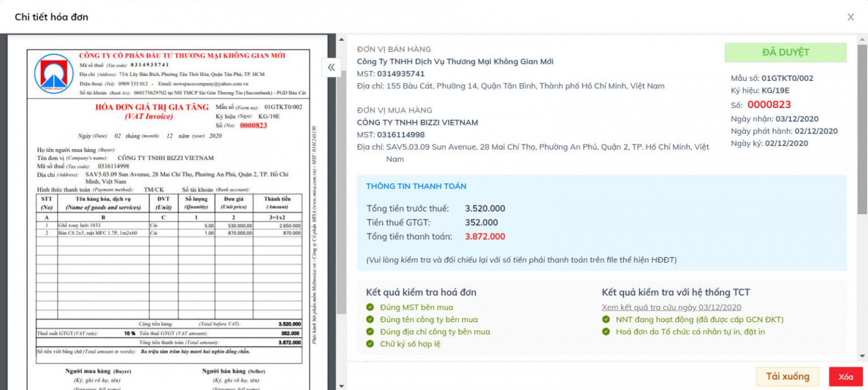Delete the invoice with Xóa button
Screen dimensions: 868x390
click(x=846, y=376)
